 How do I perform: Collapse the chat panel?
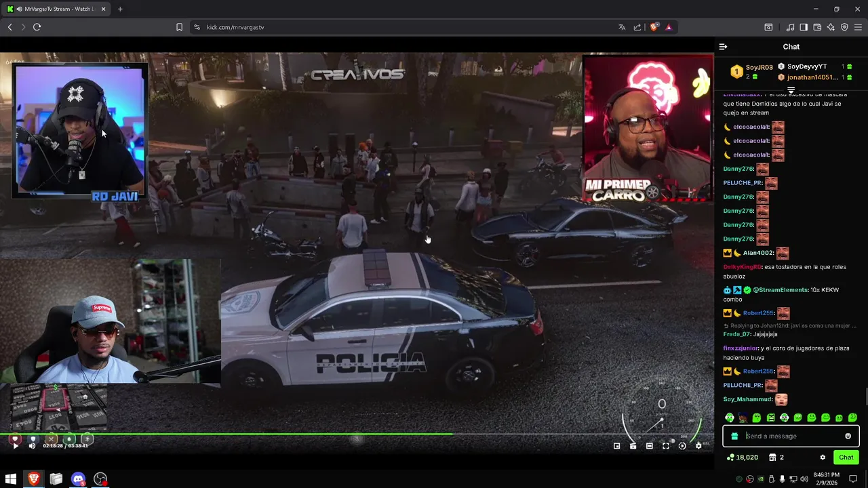[723, 47]
